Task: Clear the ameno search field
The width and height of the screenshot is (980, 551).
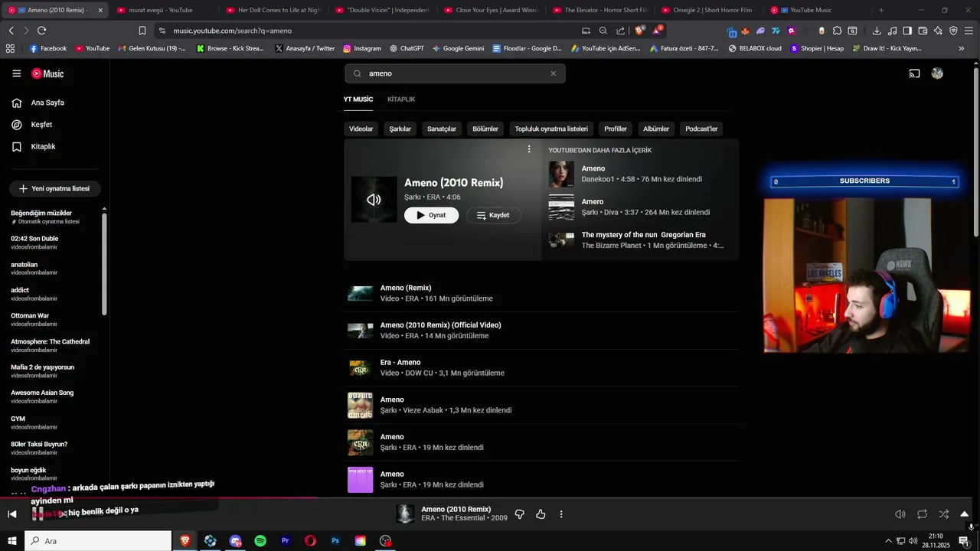Action: 553,73
